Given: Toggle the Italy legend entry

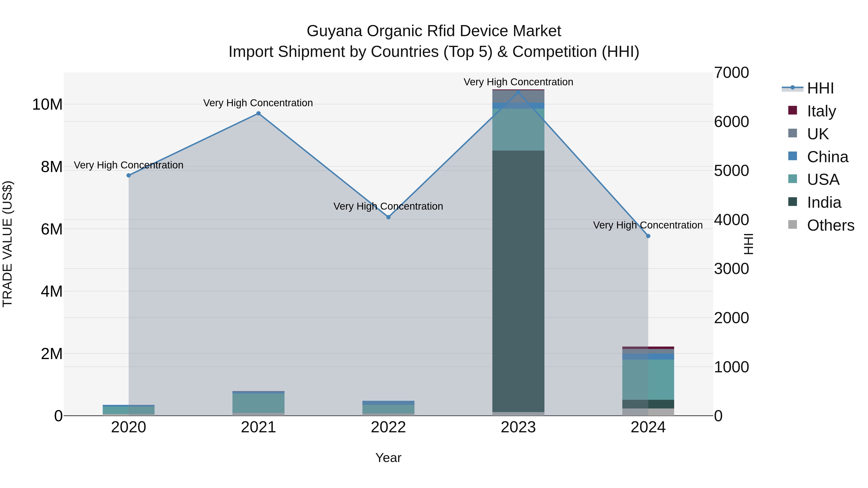Looking at the screenshot, I should point(812,111).
